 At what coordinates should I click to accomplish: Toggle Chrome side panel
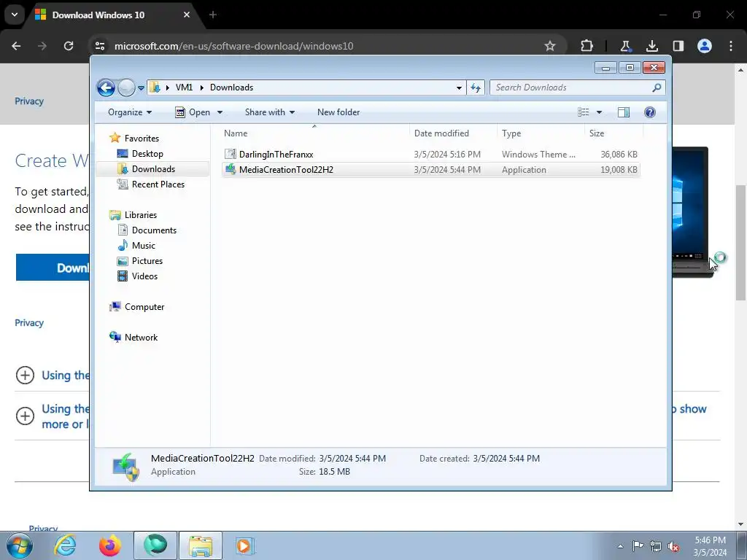click(x=678, y=46)
